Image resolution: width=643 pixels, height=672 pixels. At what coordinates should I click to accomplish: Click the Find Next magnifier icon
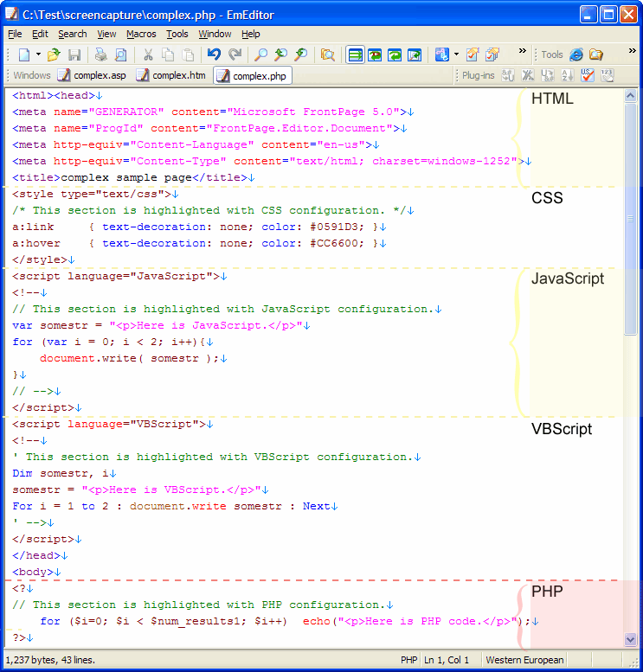tap(301, 54)
